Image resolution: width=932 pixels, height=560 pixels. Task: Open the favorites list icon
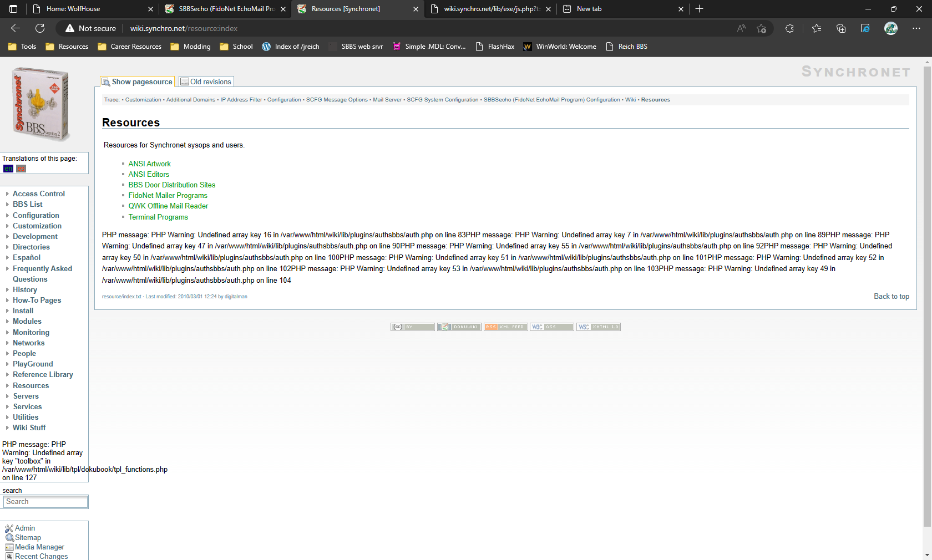point(817,28)
